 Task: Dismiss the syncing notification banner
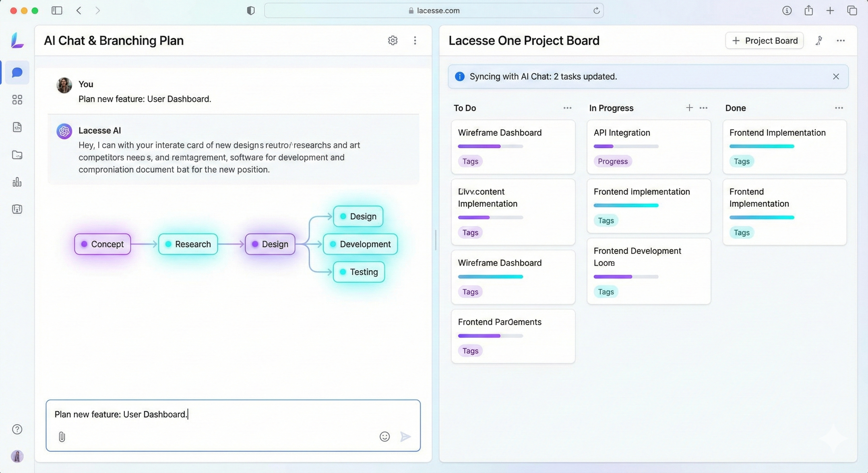(x=836, y=76)
